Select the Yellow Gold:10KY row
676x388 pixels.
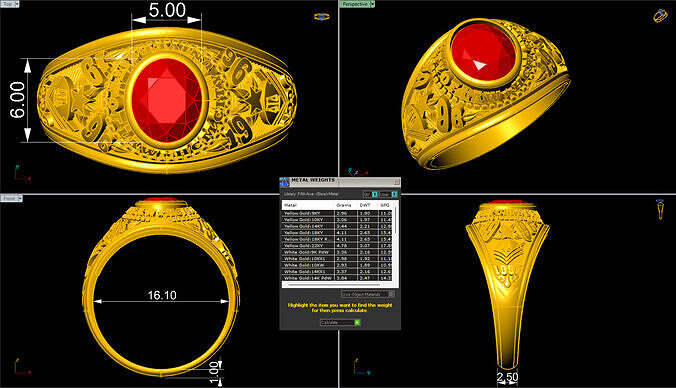click(x=337, y=220)
